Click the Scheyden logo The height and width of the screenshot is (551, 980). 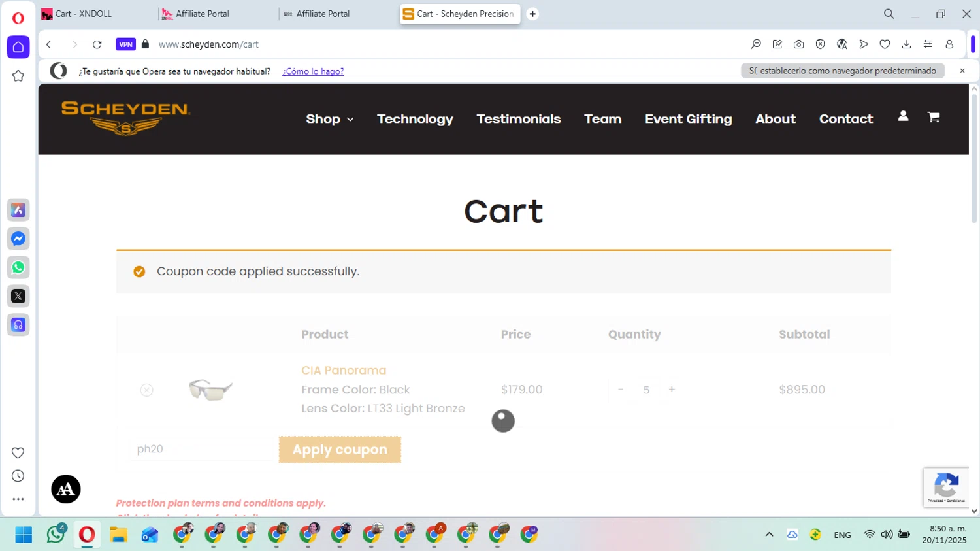click(125, 118)
